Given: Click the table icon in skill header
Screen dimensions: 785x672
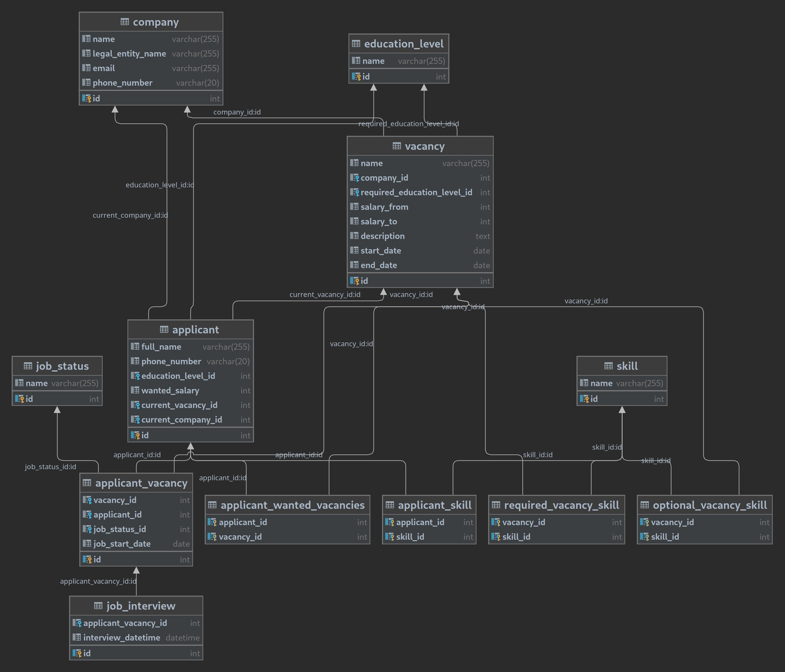Looking at the screenshot, I should coord(609,366).
